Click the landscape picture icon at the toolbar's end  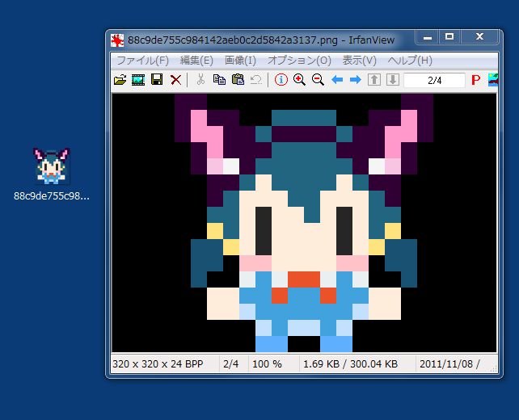coord(492,80)
